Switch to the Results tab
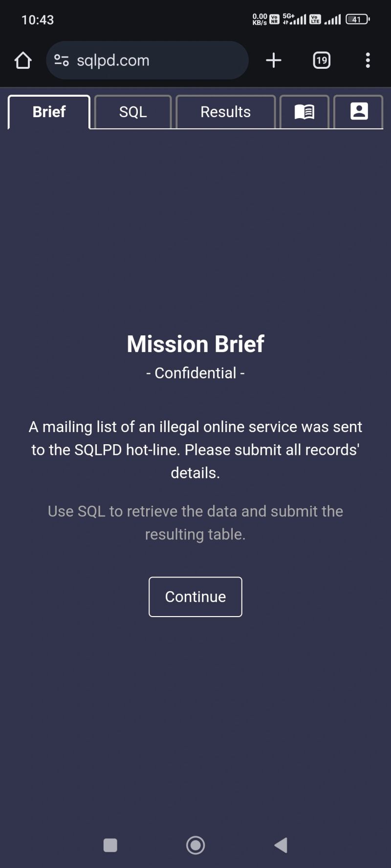Image resolution: width=391 pixels, height=868 pixels. 225,112
